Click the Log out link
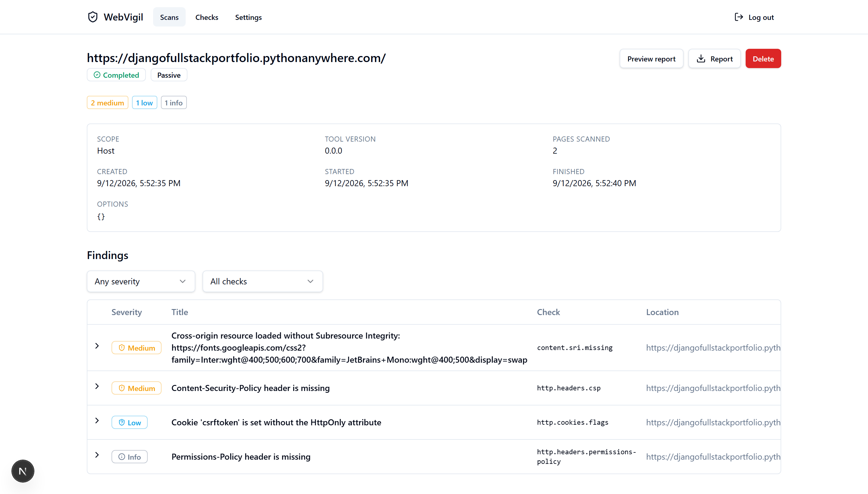This screenshot has width=868, height=494. point(754,17)
